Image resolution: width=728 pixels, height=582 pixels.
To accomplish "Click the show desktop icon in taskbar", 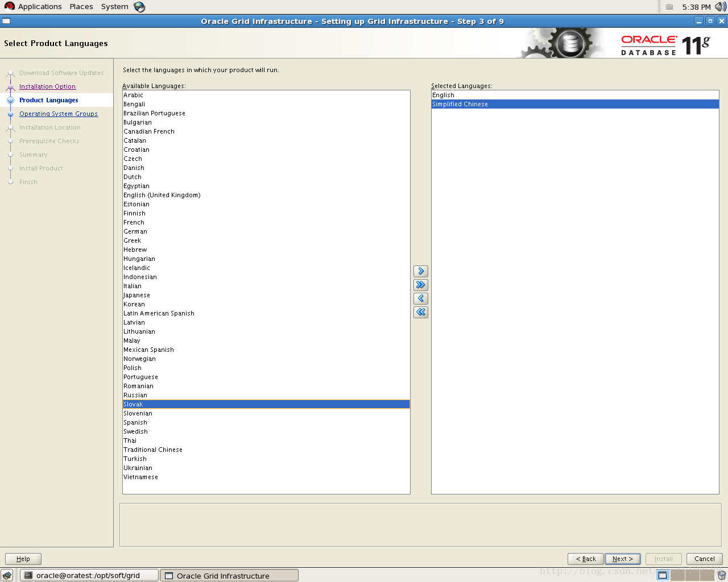I will 7,575.
